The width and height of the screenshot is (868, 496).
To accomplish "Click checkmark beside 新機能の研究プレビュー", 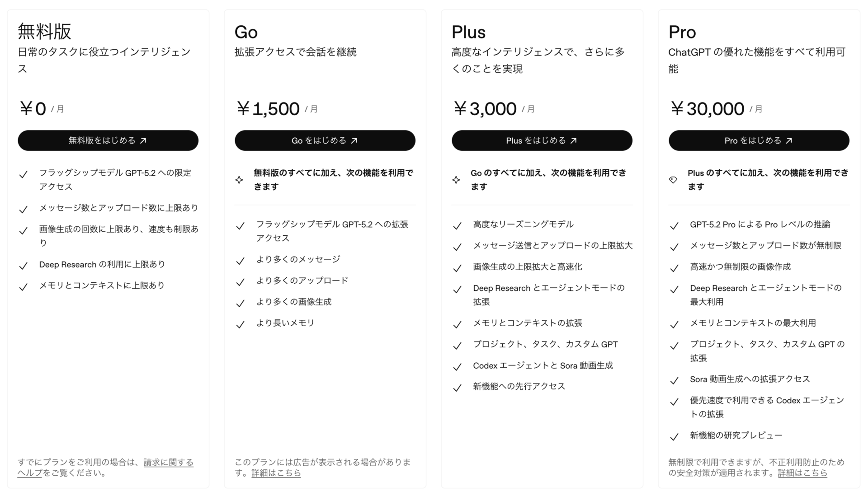I will click(675, 437).
